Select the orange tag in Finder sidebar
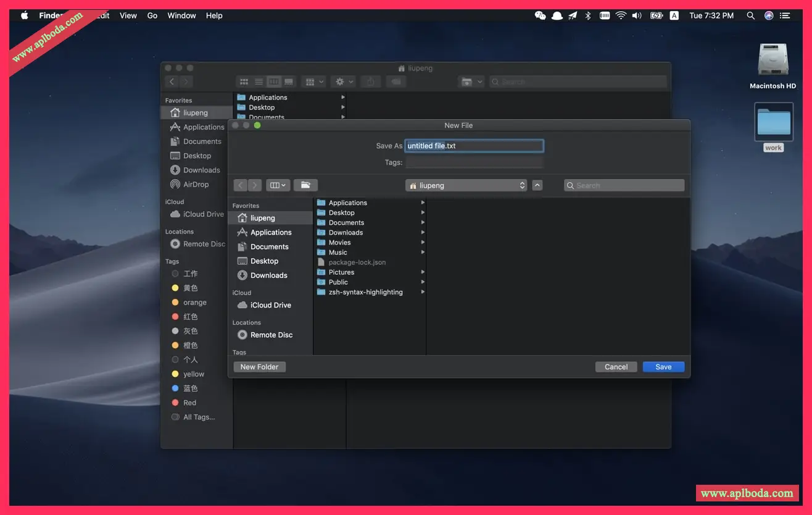Viewport: 812px width, 515px height. 194,303
